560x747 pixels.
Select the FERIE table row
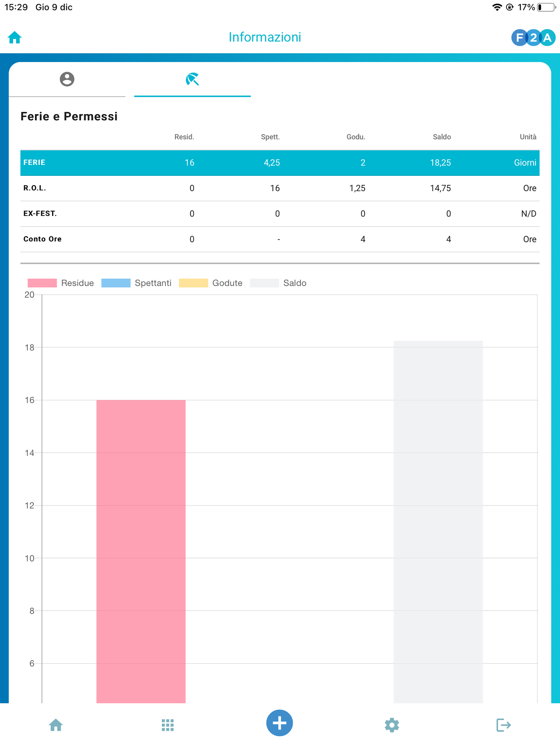pyautogui.click(x=280, y=163)
